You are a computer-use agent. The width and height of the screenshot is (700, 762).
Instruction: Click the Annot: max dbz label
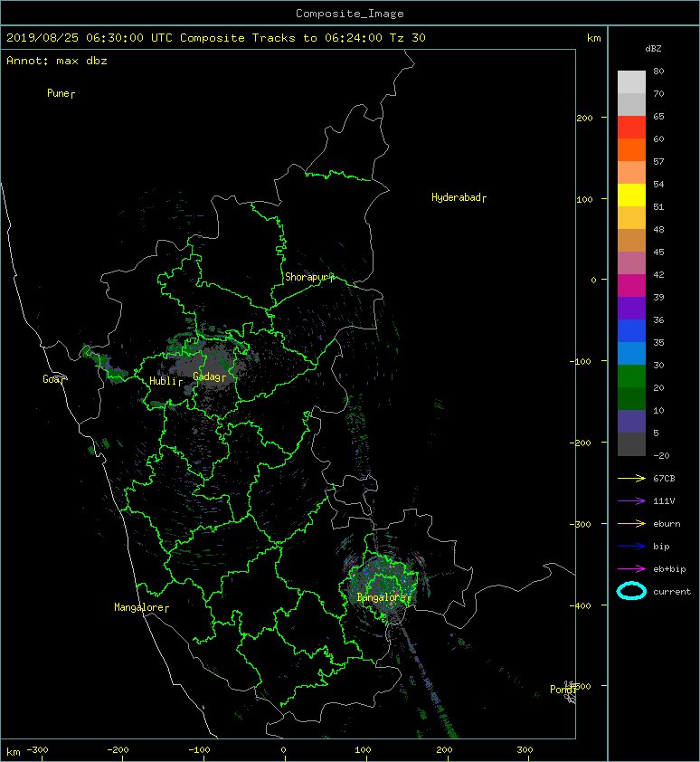point(57,61)
